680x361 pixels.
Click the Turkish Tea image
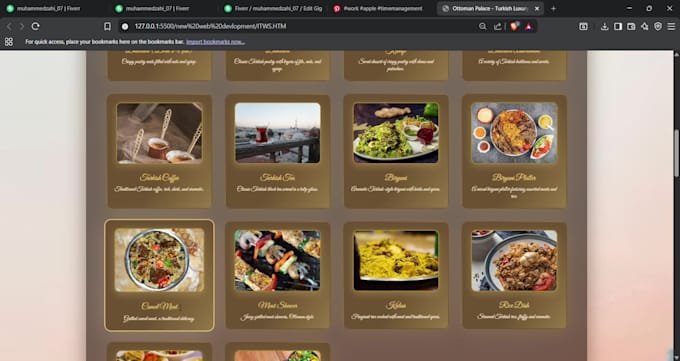coord(278,133)
